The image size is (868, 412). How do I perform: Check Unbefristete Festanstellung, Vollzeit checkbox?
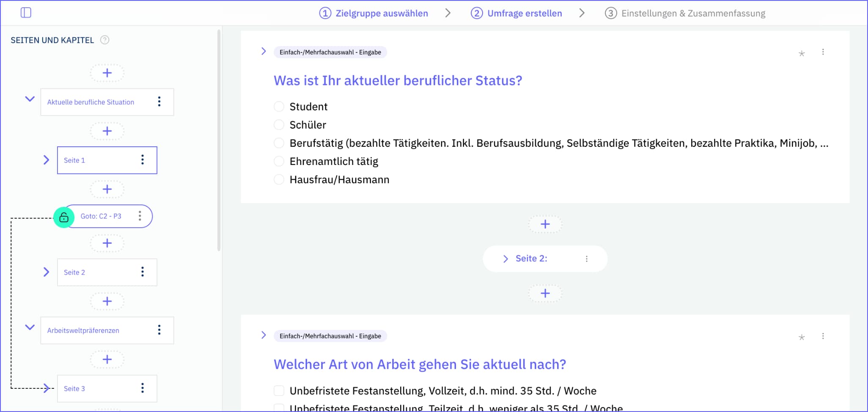279,390
